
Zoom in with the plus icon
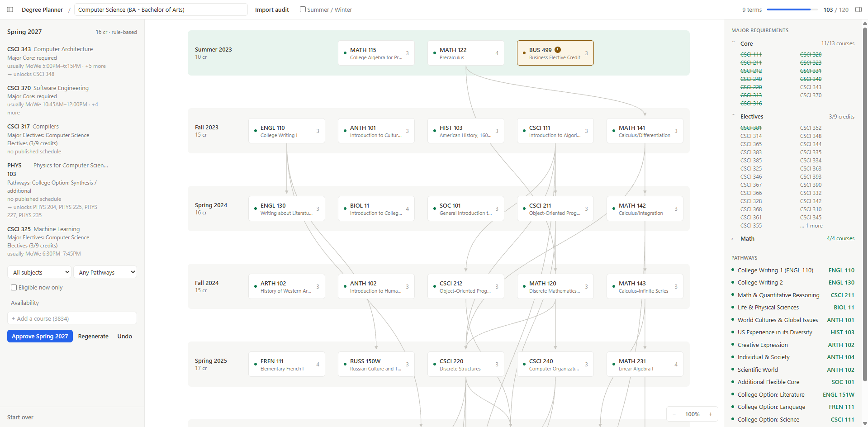(x=711, y=414)
